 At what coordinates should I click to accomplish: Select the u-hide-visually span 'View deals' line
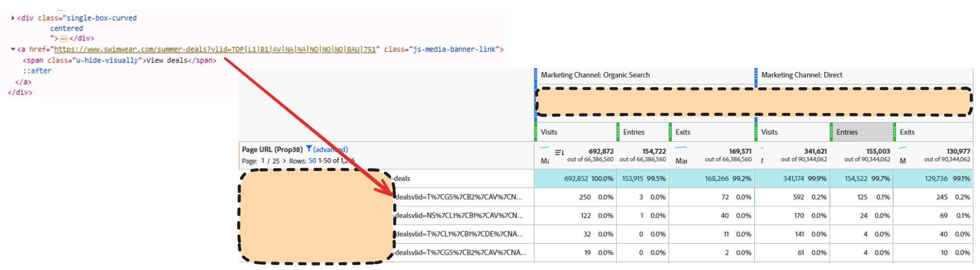[x=119, y=60]
